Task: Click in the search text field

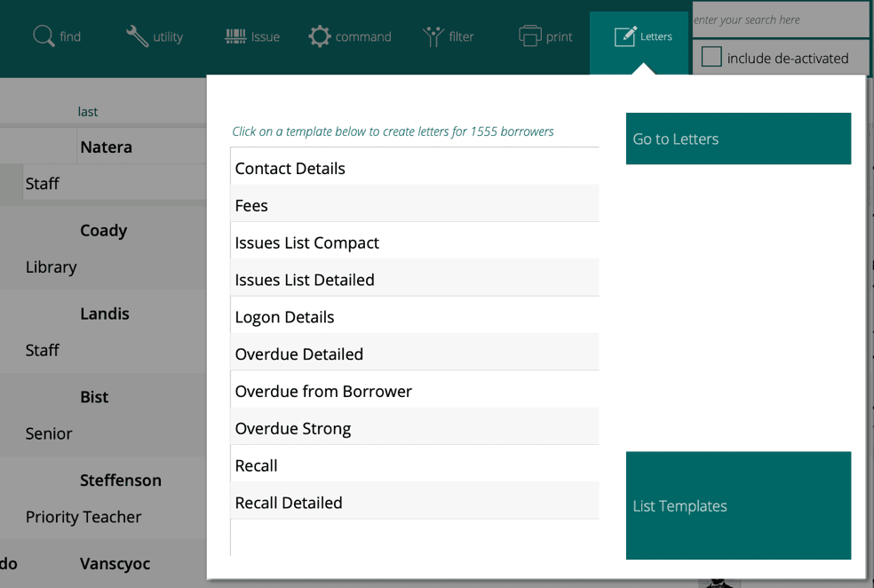Action: coord(779,20)
